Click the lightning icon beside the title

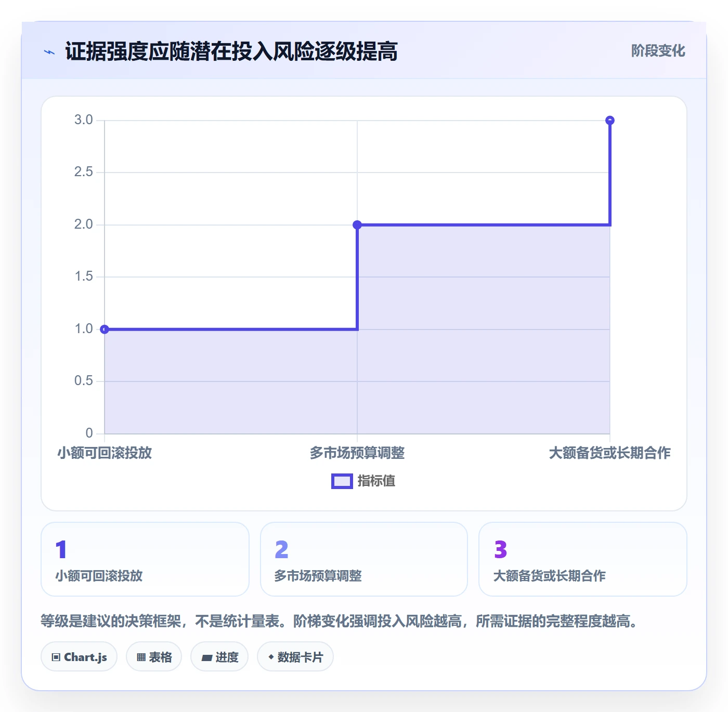[x=49, y=52]
